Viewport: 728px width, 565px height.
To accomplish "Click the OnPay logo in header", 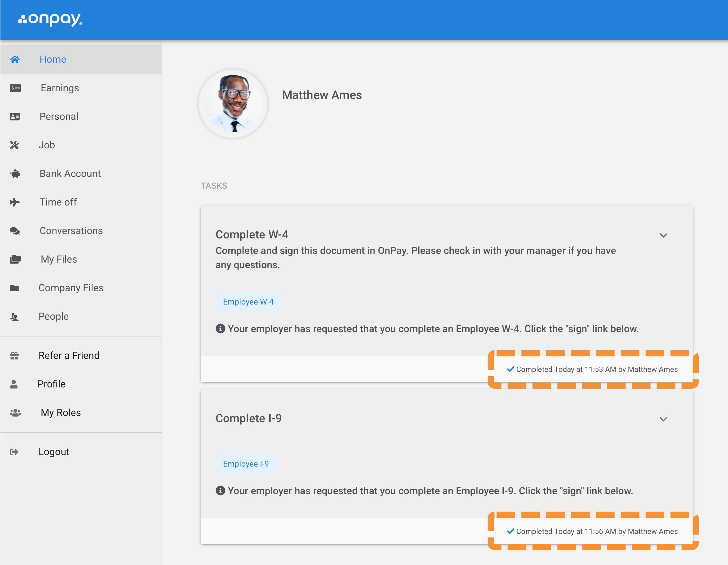I will (50, 20).
